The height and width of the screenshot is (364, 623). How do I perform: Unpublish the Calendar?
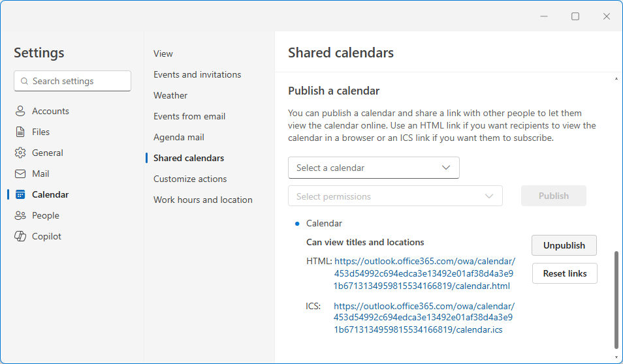[x=564, y=245]
